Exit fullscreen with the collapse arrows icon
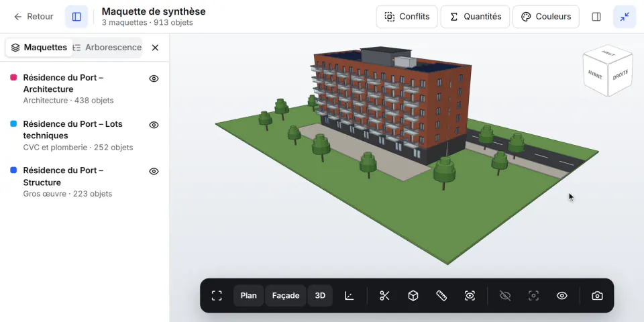The width and height of the screenshot is (644, 322). (x=625, y=16)
